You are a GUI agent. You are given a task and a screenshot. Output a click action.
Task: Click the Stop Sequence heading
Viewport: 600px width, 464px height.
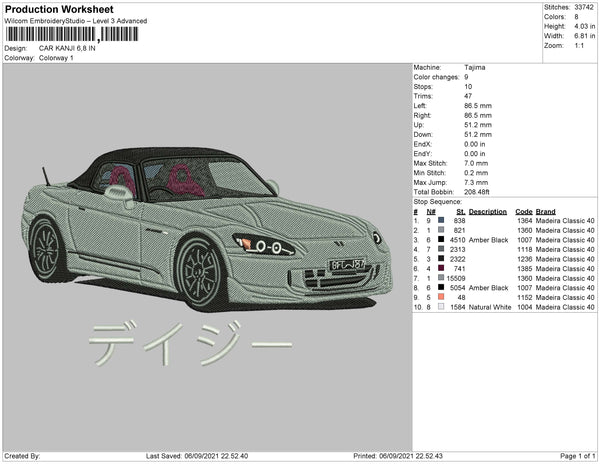[438, 201]
